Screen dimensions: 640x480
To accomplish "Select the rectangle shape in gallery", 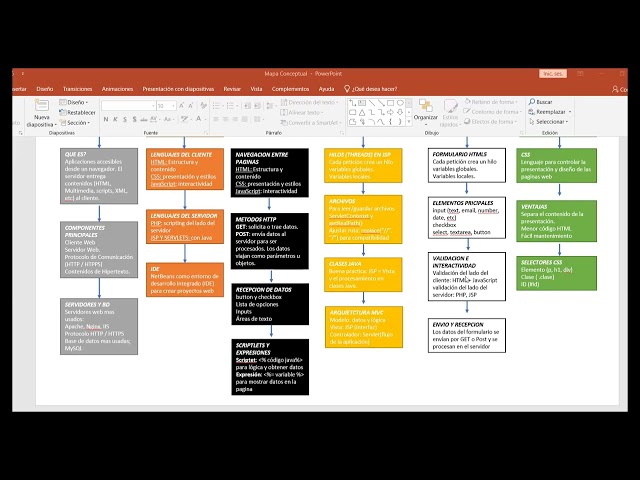I will [391, 103].
